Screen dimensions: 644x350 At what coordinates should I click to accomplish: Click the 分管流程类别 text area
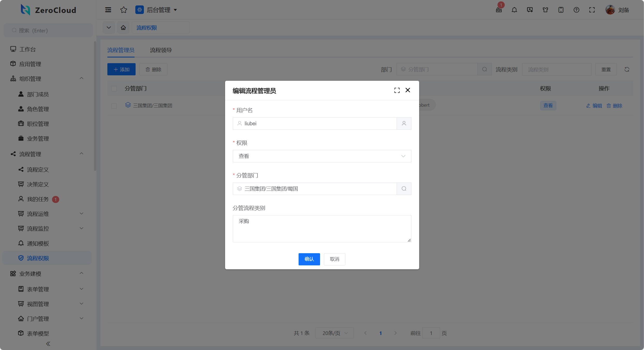coord(322,229)
